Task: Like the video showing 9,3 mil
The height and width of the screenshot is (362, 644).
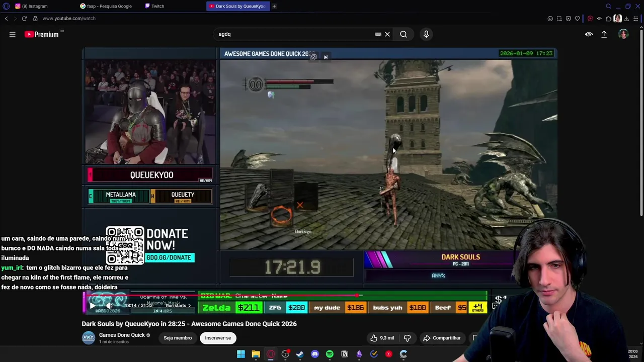Action: (382, 338)
